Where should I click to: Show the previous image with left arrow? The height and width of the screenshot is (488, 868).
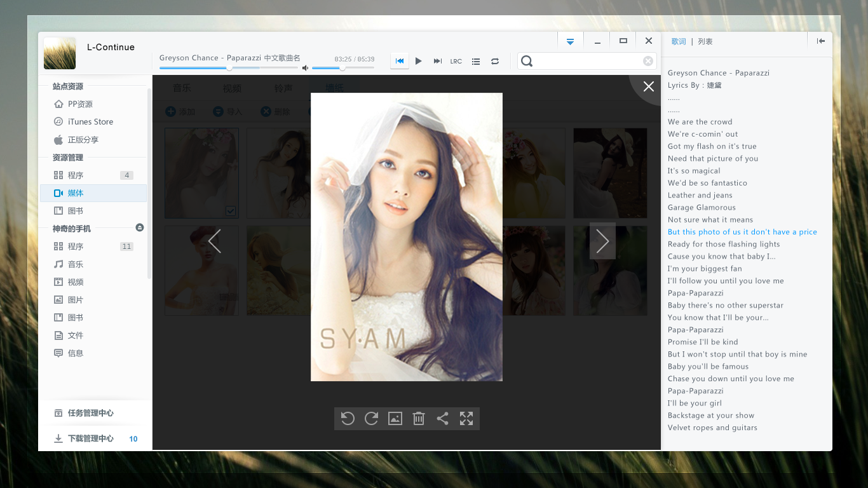(x=215, y=241)
